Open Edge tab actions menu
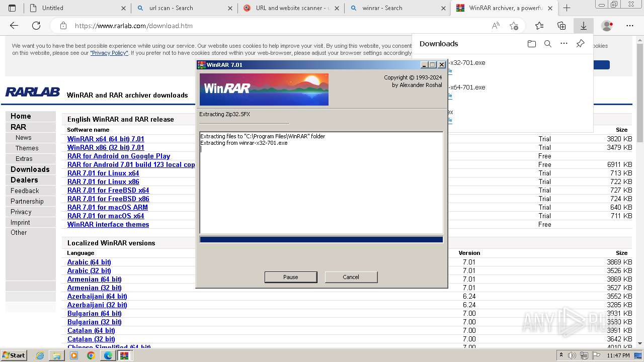Screen dimensions: 644x362 (x=12, y=8)
